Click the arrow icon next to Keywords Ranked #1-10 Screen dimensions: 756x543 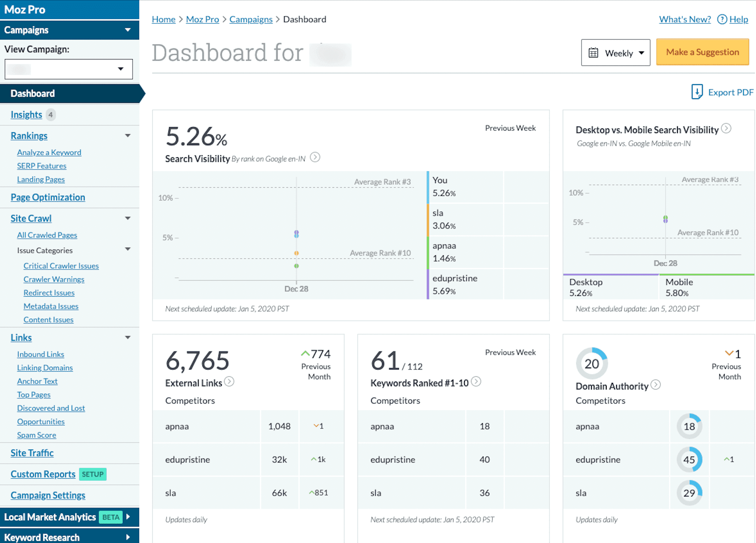click(x=476, y=382)
